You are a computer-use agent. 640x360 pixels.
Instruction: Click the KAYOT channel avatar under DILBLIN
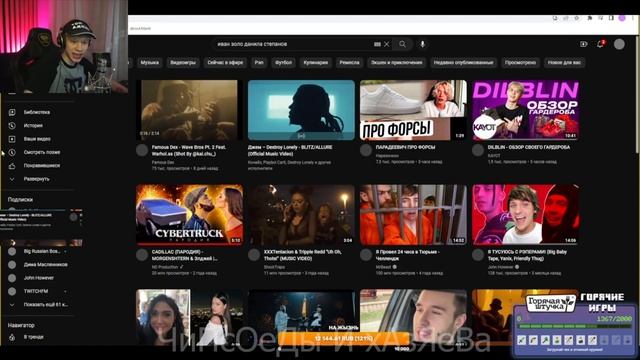coord(478,150)
